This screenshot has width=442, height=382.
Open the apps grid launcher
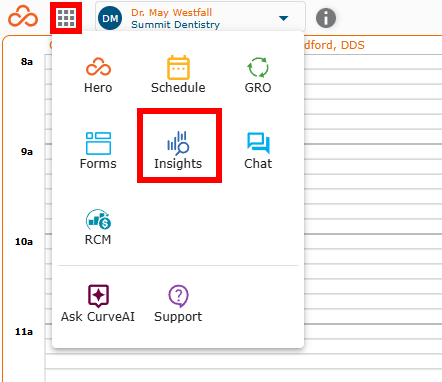click(x=66, y=18)
